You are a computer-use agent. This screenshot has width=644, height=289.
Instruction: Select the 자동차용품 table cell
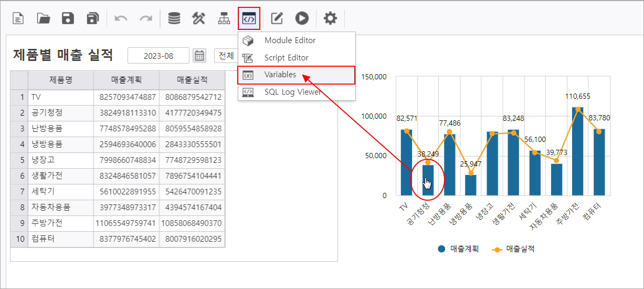click(61, 208)
